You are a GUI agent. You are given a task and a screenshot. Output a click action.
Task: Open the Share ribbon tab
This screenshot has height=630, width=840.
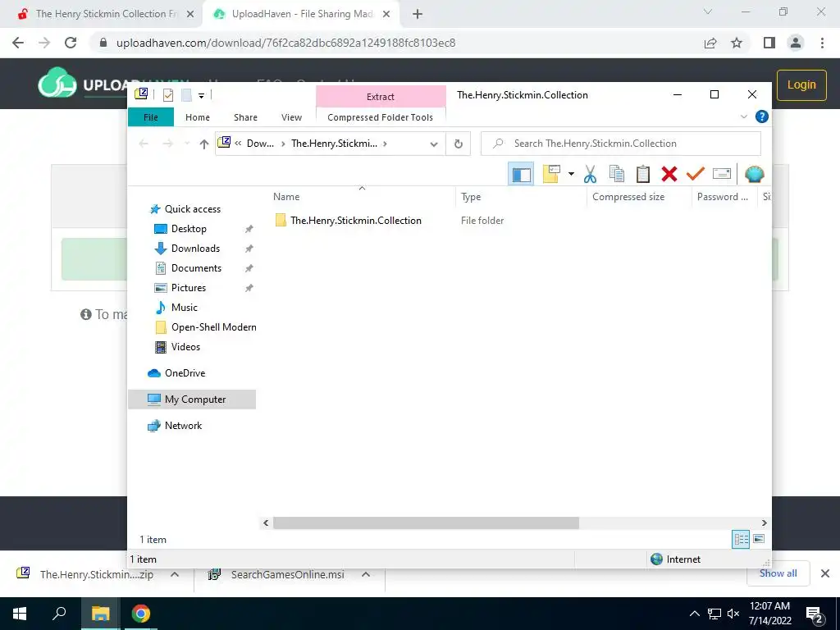(245, 117)
